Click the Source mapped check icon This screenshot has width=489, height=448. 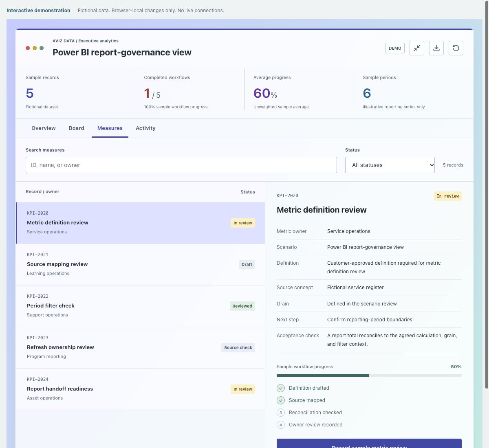pyautogui.click(x=281, y=400)
